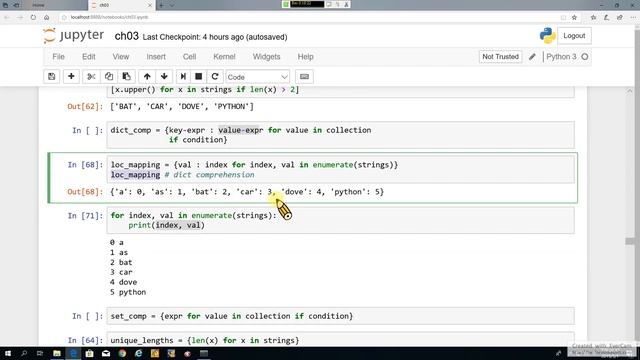Click the Logout button

tap(574, 36)
